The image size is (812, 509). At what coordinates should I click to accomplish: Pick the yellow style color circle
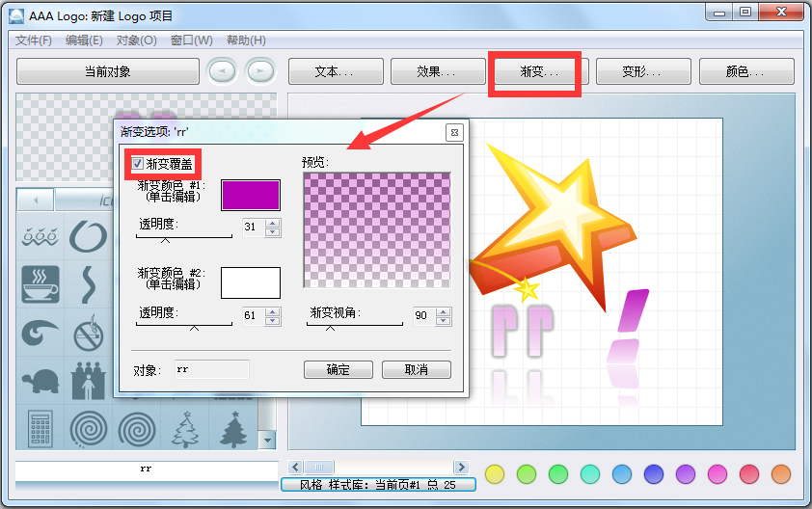click(x=495, y=473)
